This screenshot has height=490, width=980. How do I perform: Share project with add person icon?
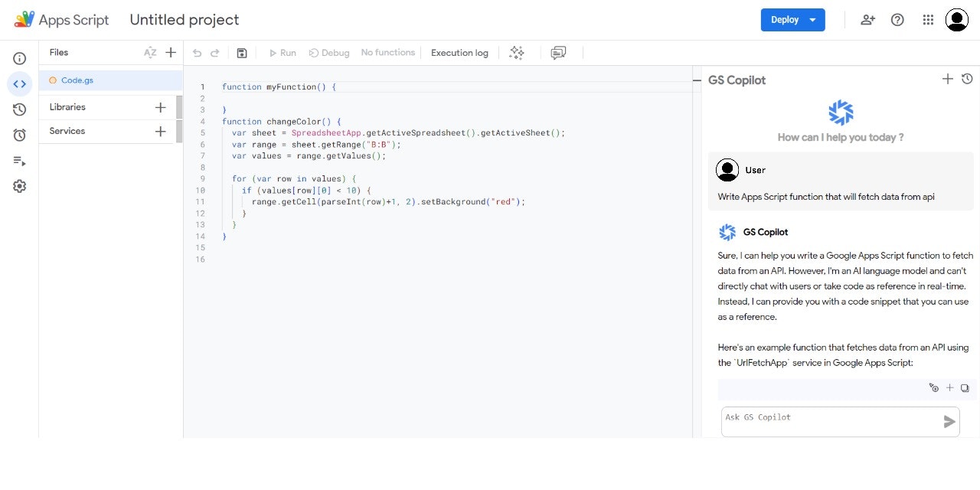pyautogui.click(x=867, y=20)
